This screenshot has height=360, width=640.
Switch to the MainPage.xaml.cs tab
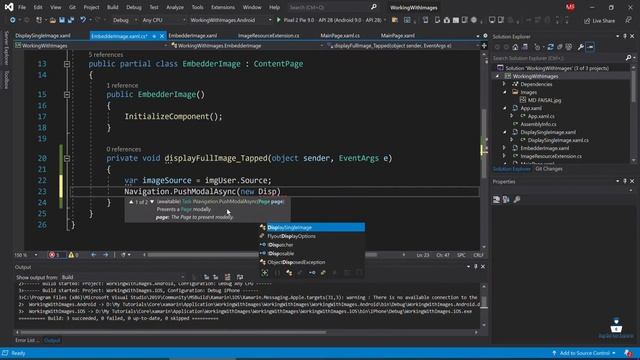click(340, 36)
